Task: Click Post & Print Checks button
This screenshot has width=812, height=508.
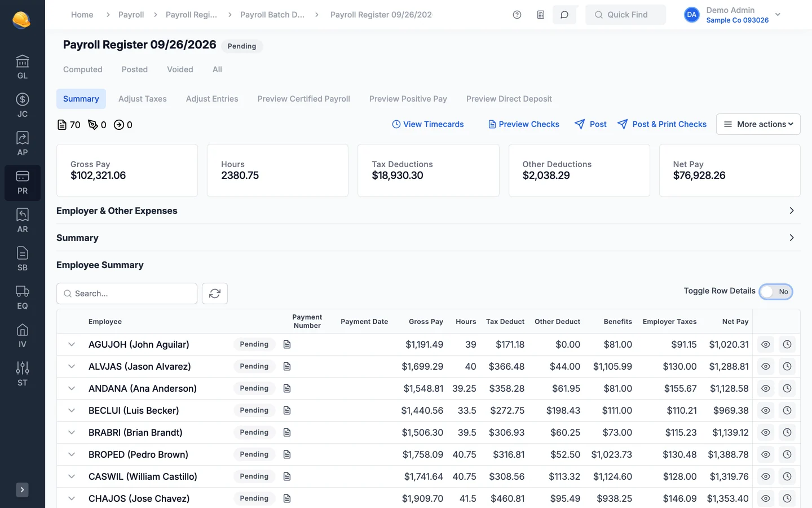Action: point(662,124)
